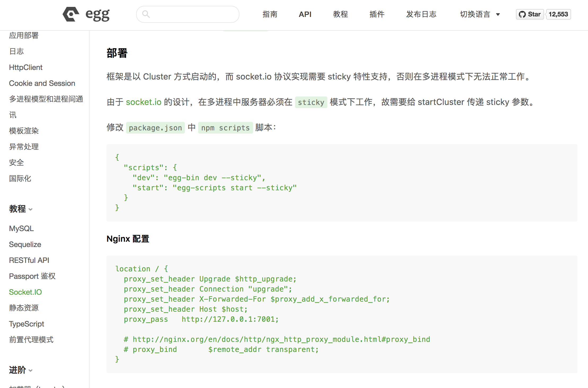
Task: Open the Sequelize tutorial page
Action: [25, 244]
